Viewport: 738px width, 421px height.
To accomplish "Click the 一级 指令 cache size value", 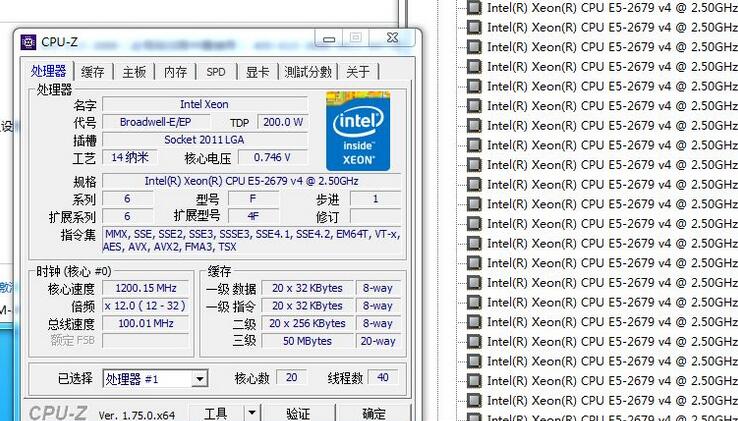I will click(307, 306).
